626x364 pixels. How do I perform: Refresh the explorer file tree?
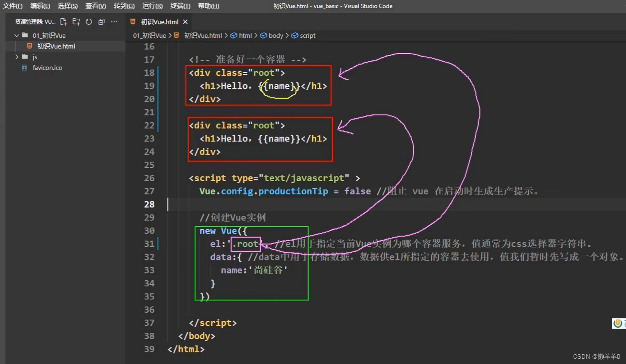coord(89,22)
